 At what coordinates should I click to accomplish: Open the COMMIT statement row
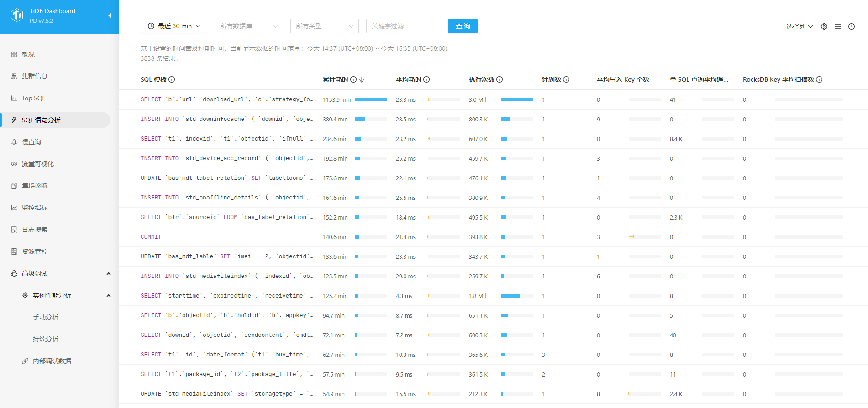[151, 237]
